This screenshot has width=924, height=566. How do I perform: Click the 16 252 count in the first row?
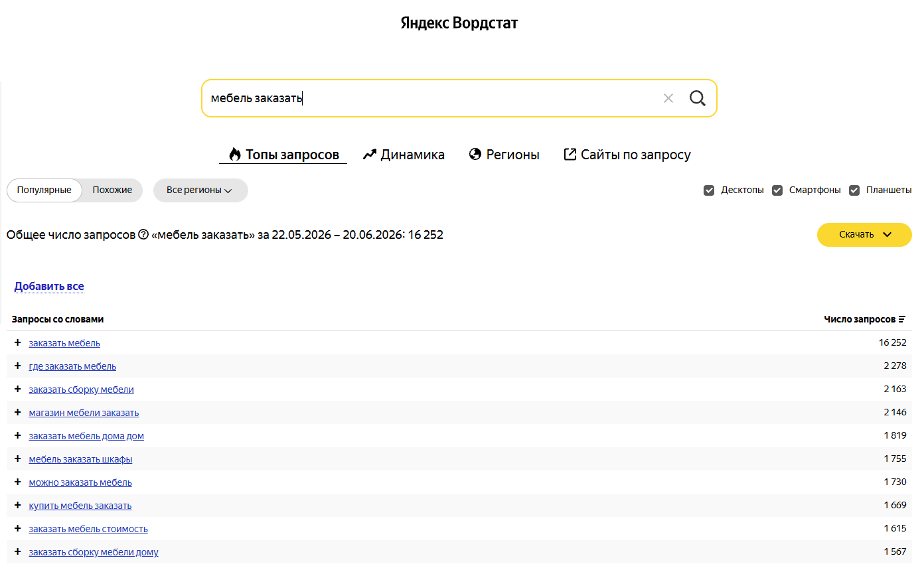892,343
